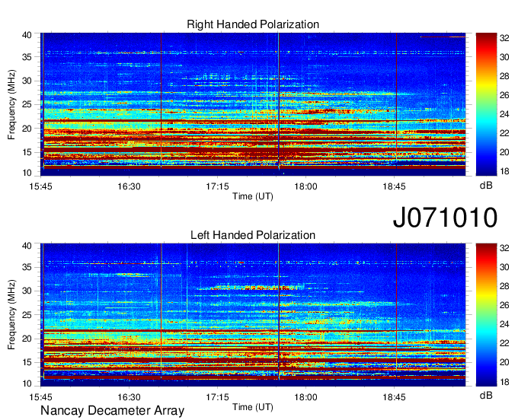Click the 30 MHz tick of Left Handed plot

click(27, 291)
